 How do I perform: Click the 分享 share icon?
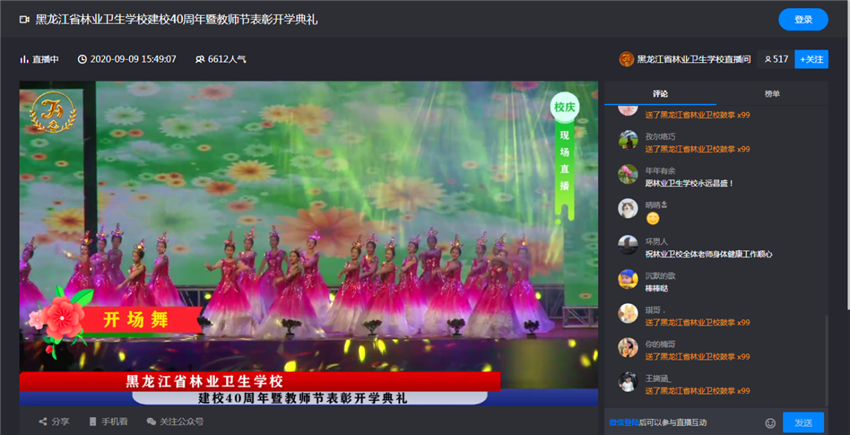[x=44, y=422]
